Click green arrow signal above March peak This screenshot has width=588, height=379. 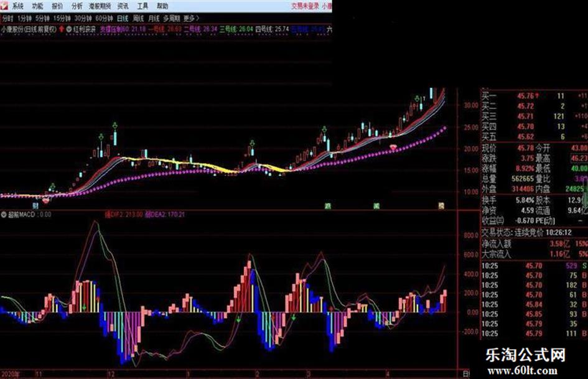coord(324,129)
